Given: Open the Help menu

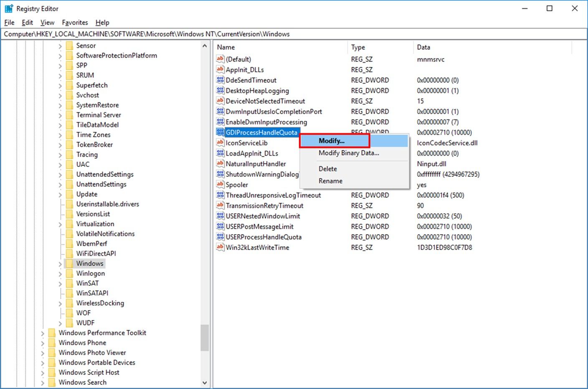Looking at the screenshot, I should point(102,23).
